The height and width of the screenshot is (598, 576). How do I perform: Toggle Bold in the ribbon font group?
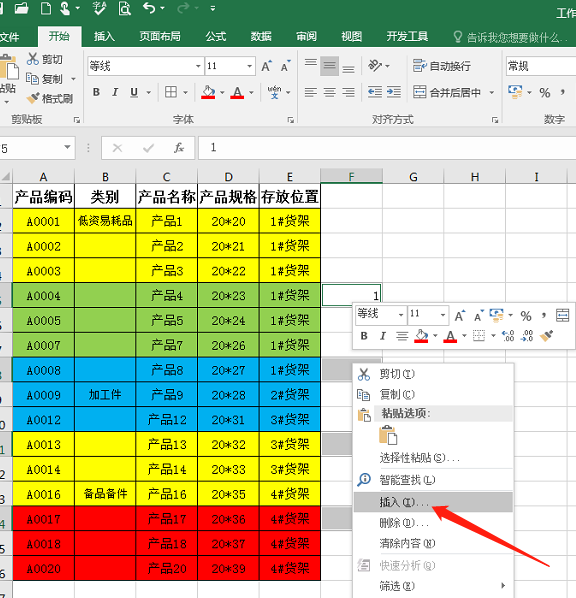(x=96, y=92)
